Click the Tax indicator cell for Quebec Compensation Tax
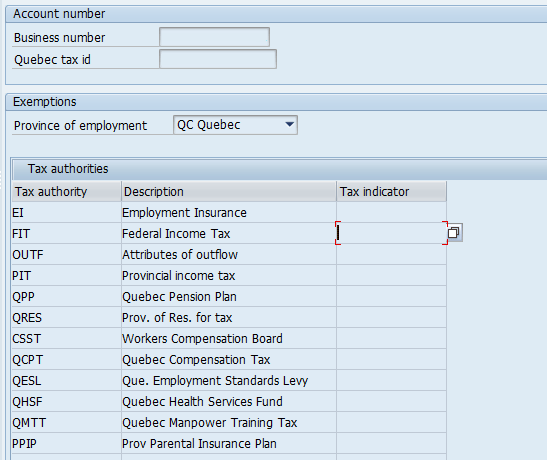The width and height of the screenshot is (547, 460). tap(391, 359)
